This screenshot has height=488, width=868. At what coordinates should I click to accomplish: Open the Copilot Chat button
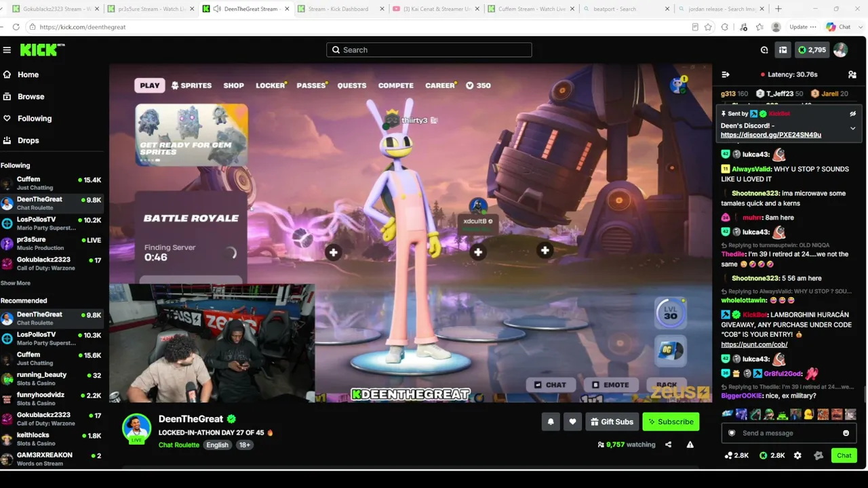pos(838,27)
